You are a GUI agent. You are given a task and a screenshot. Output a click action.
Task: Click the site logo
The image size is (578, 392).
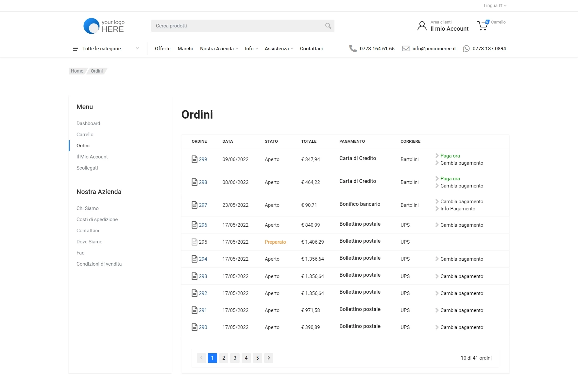[104, 26]
